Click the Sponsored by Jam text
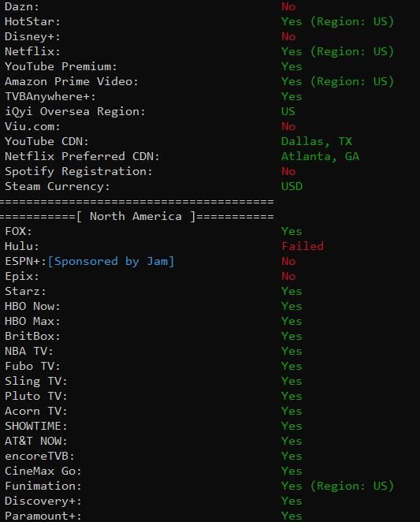Screen dimensions: 420x522 (111, 261)
